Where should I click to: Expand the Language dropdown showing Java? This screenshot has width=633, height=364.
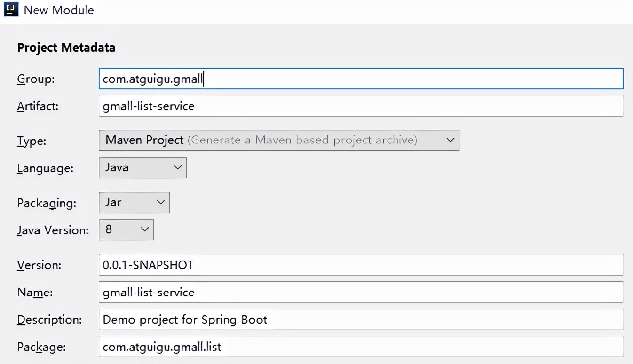(142, 167)
